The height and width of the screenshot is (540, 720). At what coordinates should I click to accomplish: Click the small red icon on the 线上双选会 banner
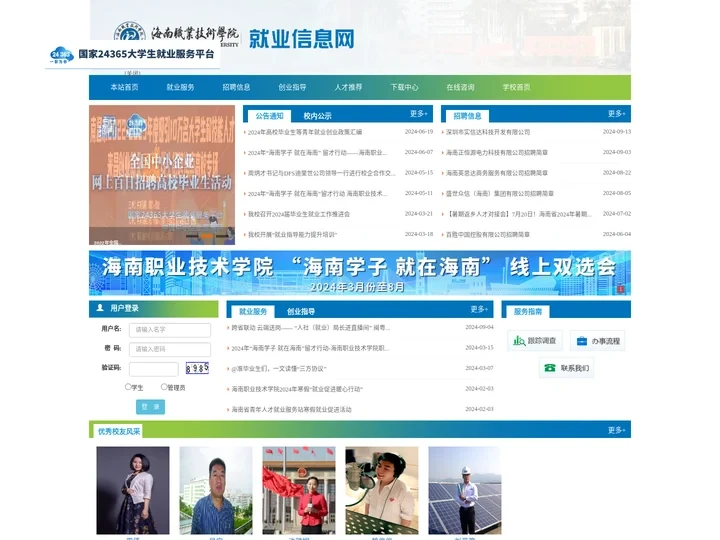pos(620,289)
